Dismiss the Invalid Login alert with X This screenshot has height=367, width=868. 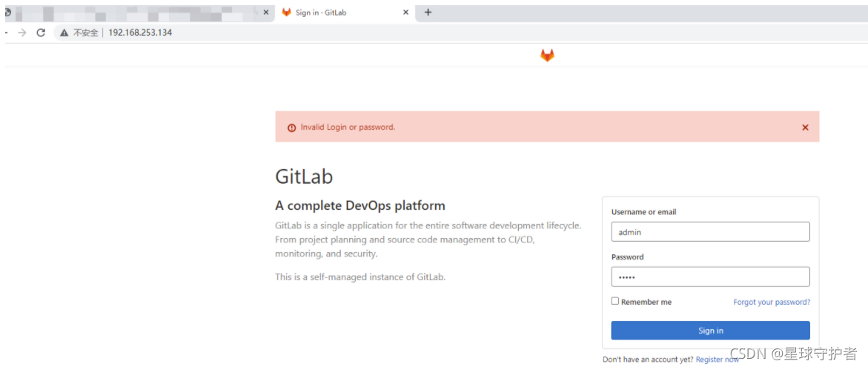(x=806, y=128)
